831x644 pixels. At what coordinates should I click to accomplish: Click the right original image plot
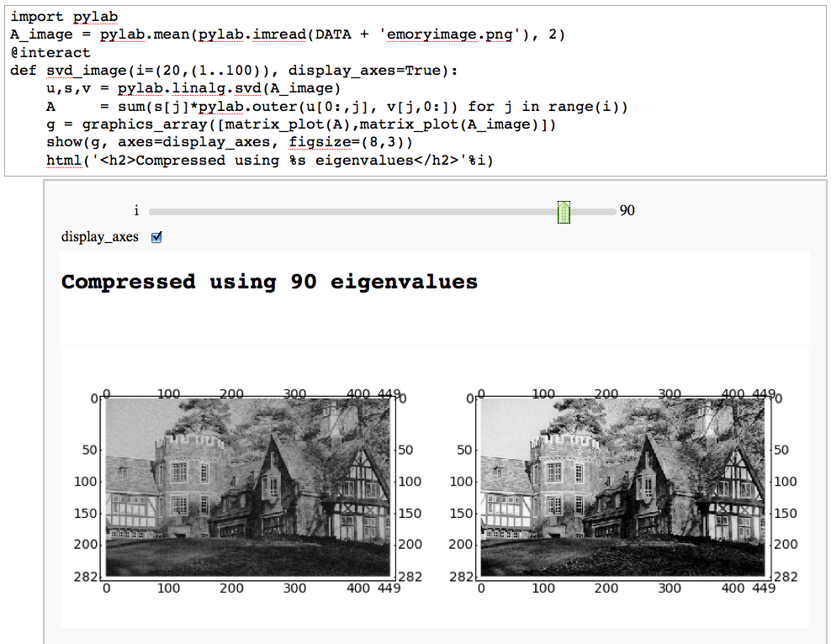pyautogui.click(x=622, y=488)
